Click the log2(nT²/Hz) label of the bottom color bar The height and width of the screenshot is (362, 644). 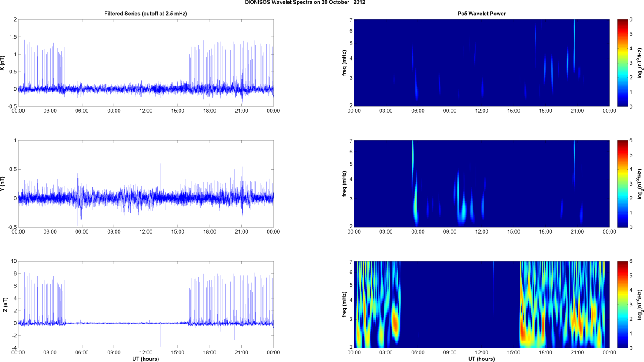pyautogui.click(x=640, y=305)
